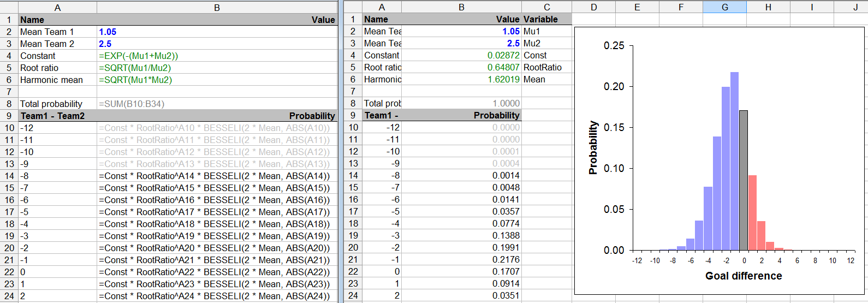868x303 pixels.
Task: Select column H header in right sheet
Action: tap(768, 7)
